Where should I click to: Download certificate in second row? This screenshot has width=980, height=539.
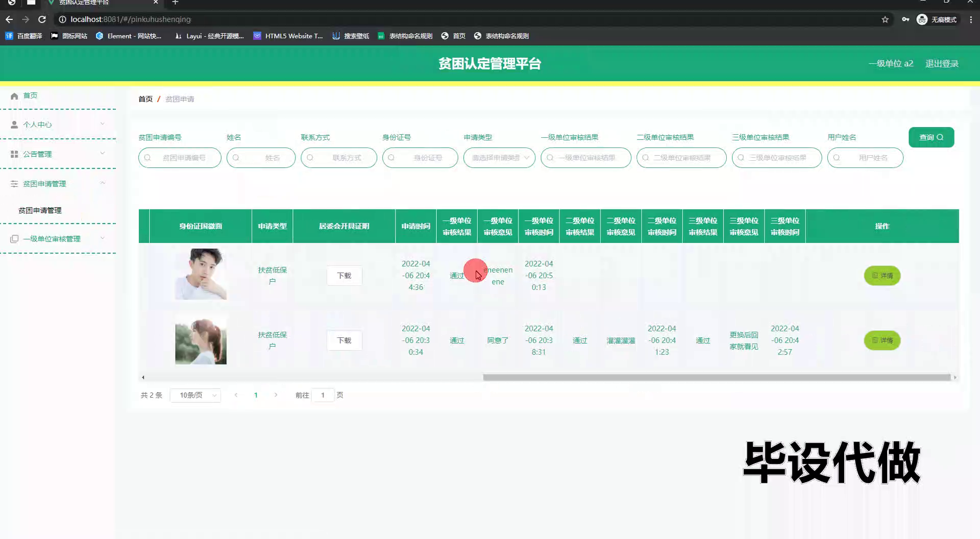[x=344, y=340]
